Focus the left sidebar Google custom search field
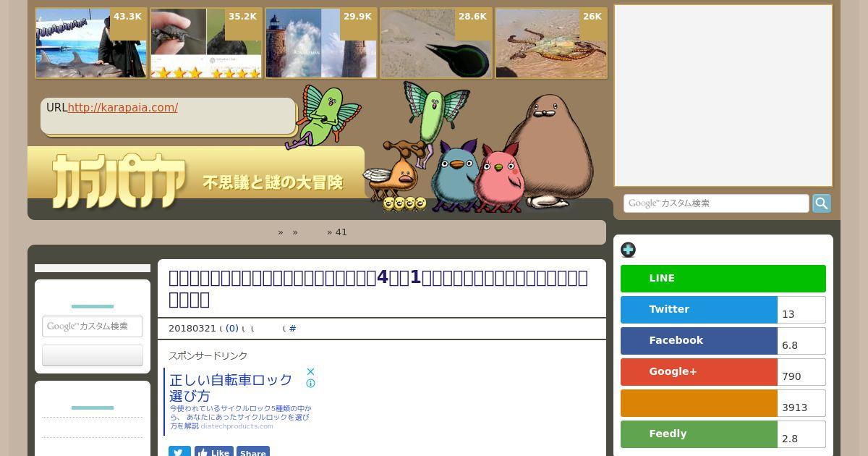Viewport: 868px width, 456px height. click(x=93, y=326)
